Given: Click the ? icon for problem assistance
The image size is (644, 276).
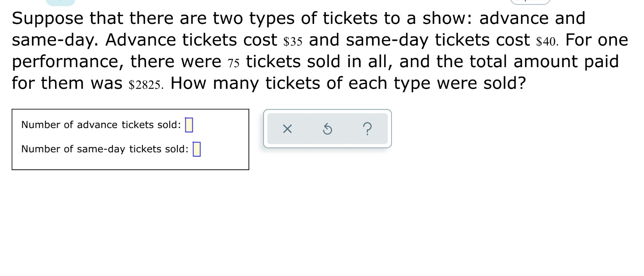Looking at the screenshot, I should 368,129.
